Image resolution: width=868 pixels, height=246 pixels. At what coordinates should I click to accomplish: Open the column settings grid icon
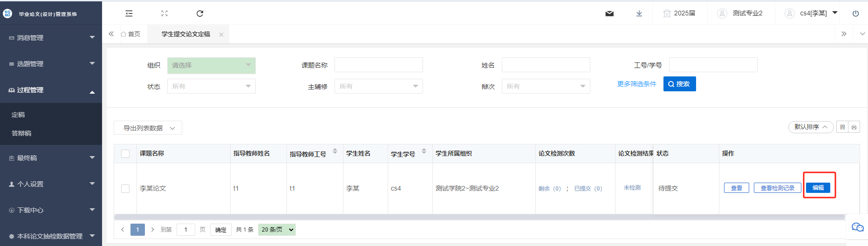coord(842,127)
